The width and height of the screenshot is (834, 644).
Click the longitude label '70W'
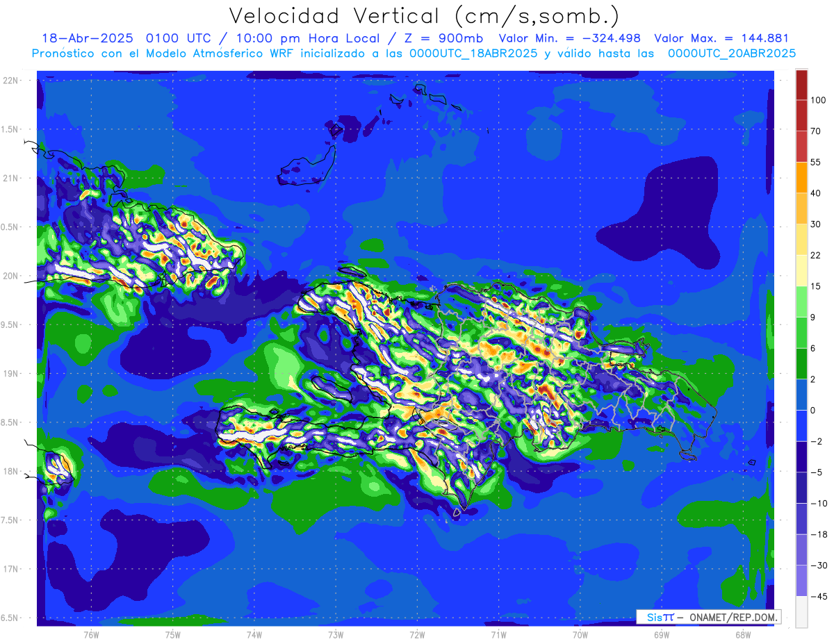tap(580, 634)
